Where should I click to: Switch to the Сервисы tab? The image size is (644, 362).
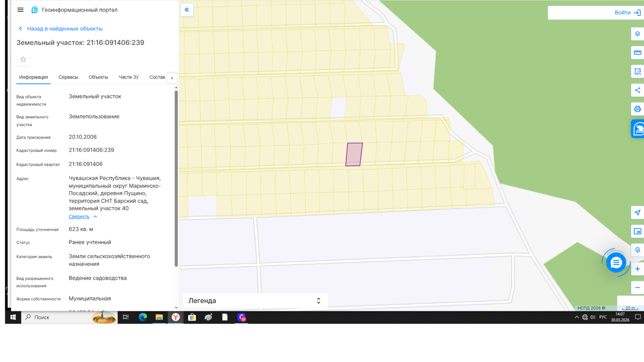coord(68,77)
